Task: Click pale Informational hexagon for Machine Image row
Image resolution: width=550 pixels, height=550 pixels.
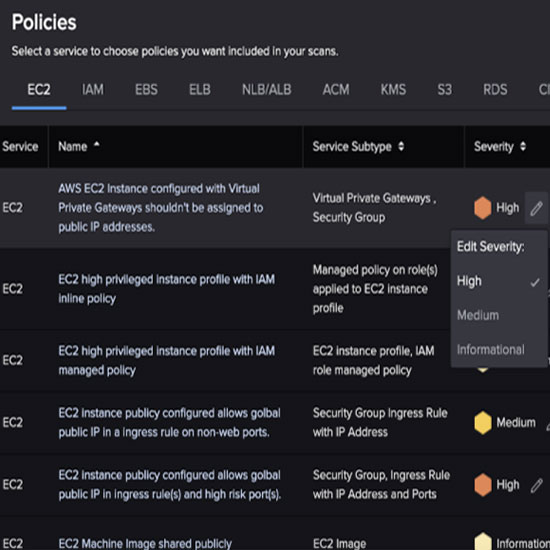Action: click(483, 542)
